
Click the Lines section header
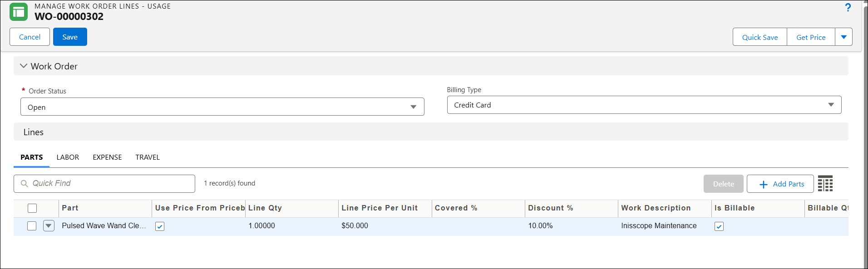point(431,132)
